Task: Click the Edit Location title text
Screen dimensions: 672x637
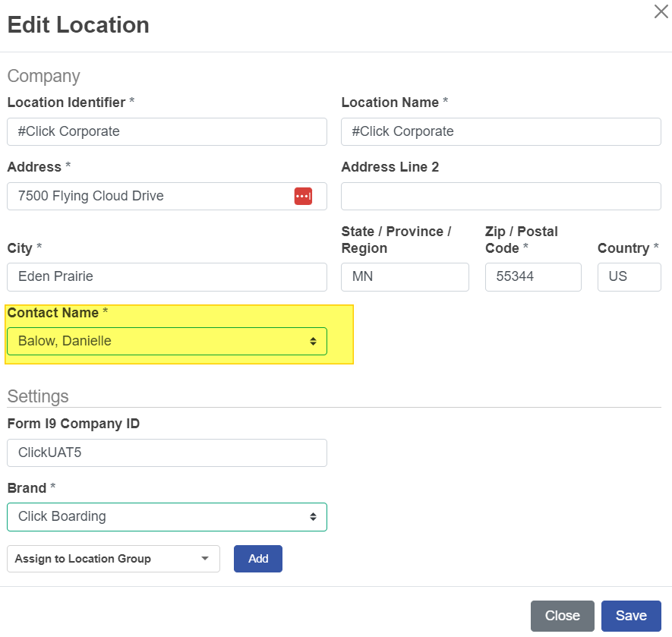Action: pos(78,25)
